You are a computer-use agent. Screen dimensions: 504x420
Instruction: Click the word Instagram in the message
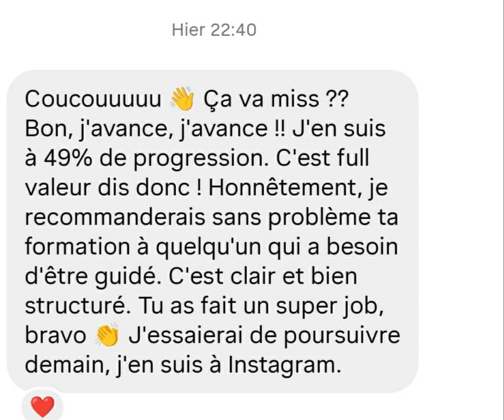tap(284, 366)
